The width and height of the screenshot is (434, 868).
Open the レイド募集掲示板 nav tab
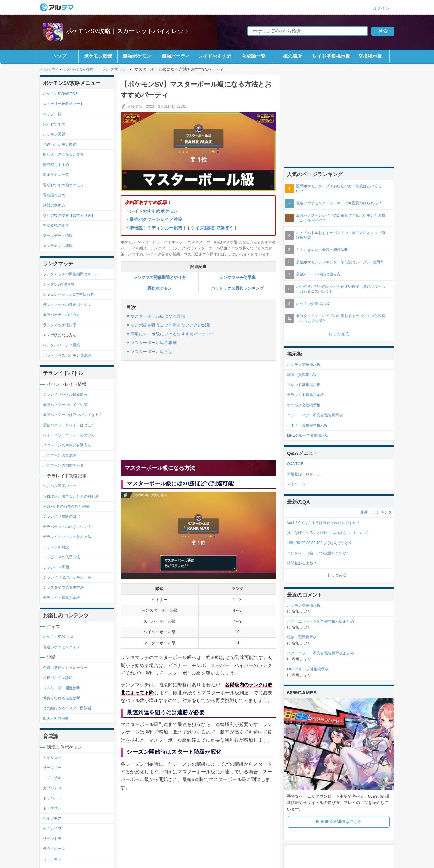pyautogui.click(x=331, y=56)
